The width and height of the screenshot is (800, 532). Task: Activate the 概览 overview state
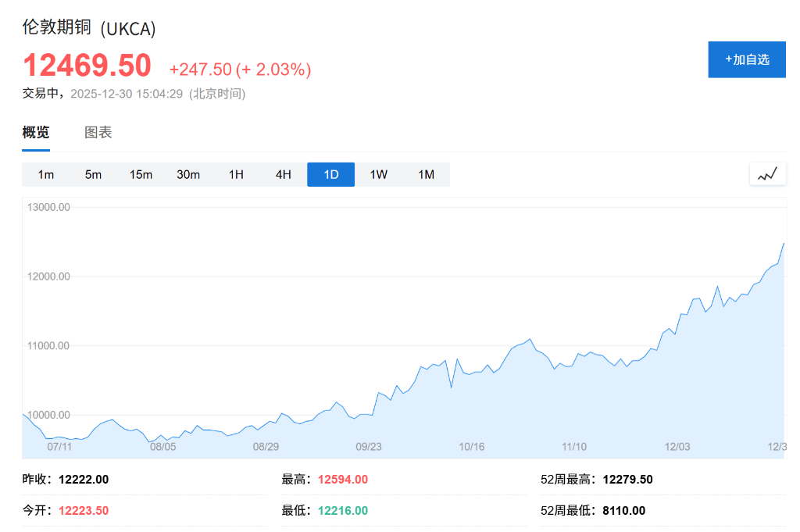pyautogui.click(x=34, y=132)
